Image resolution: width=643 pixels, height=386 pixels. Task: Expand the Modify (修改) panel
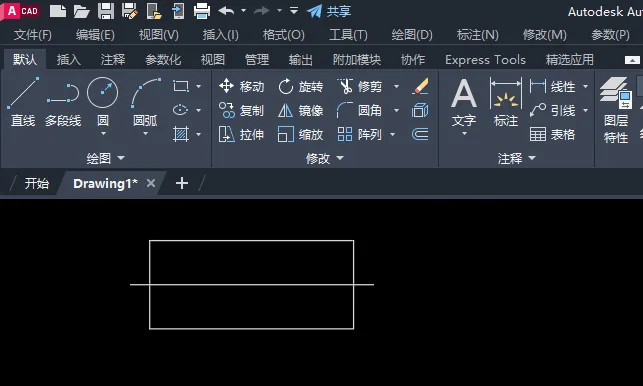coord(325,158)
